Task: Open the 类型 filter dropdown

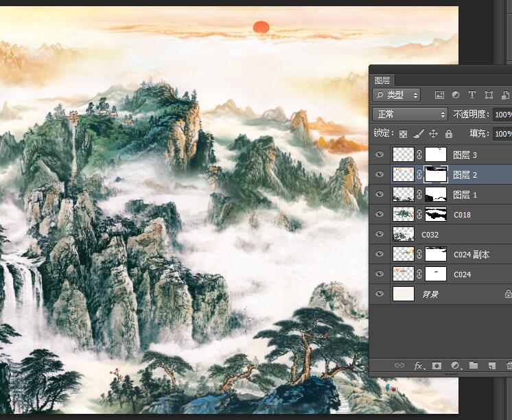Action: (397, 95)
